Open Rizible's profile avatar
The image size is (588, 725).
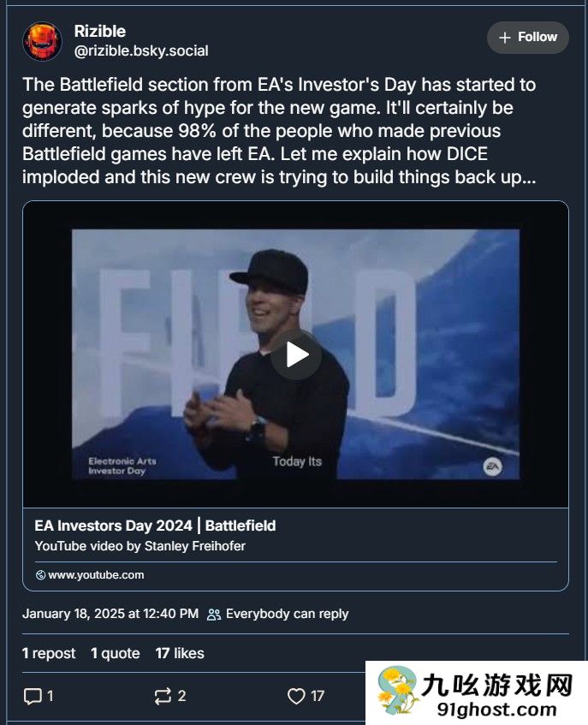coord(42,41)
